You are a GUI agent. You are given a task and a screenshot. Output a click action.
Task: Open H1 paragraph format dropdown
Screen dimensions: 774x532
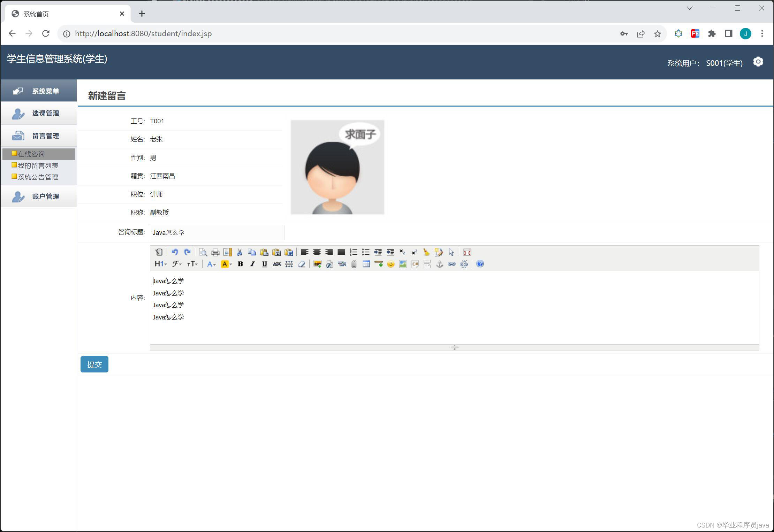(x=161, y=264)
